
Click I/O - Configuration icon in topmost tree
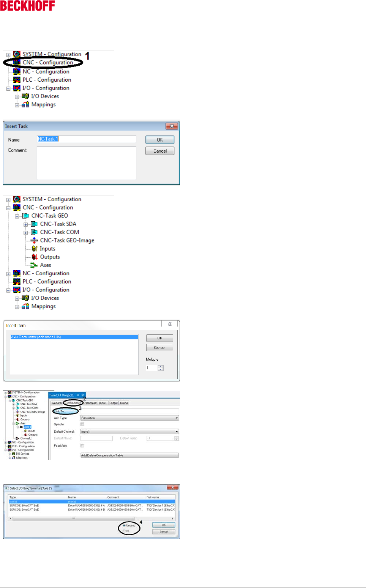[x=17, y=88]
